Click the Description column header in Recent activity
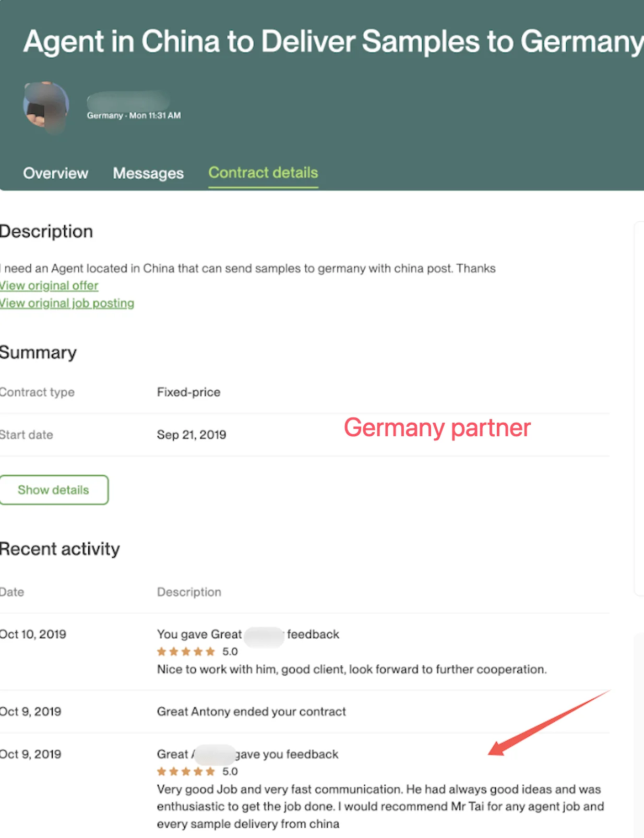 coord(189,592)
